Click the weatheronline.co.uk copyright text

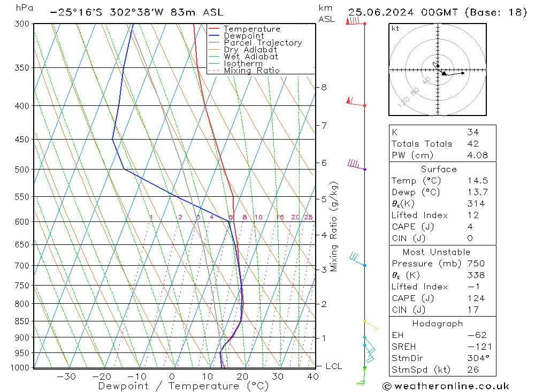pos(446,386)
